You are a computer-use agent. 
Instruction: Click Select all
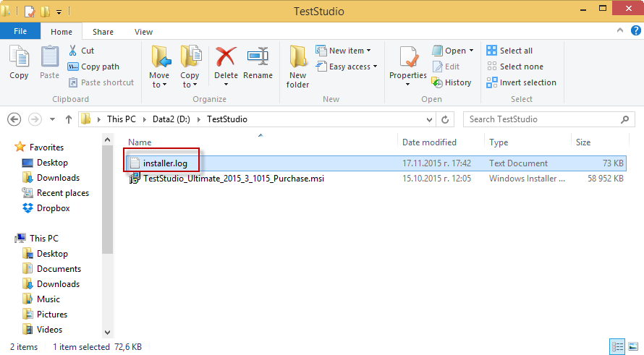coord(509,51)
